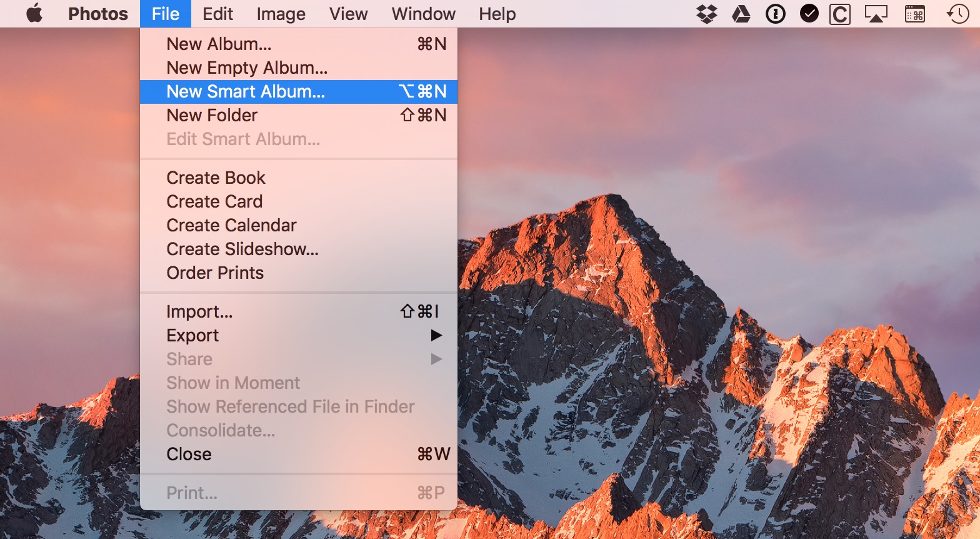980x539 pixels.
Task: Open the View menu
Action: pyautogui.click(x=348, y=14)
